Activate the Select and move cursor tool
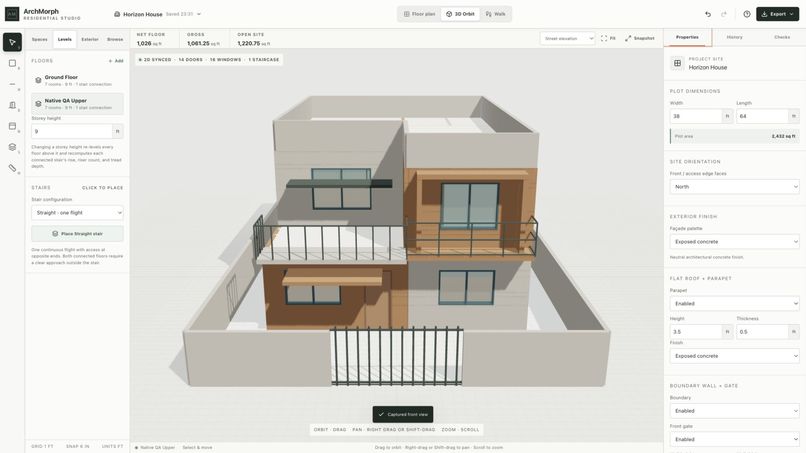 click(12, 42)
